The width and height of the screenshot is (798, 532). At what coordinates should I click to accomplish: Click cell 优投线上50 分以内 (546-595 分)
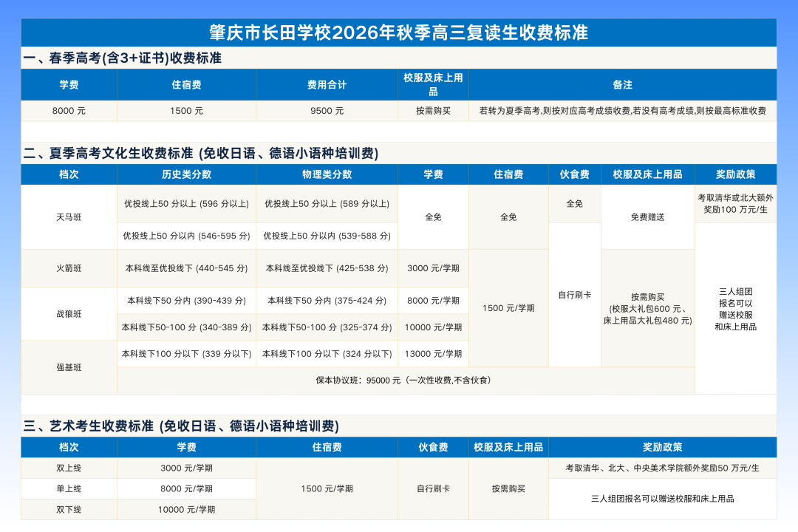pyautogui.click(x=186, y=236)
